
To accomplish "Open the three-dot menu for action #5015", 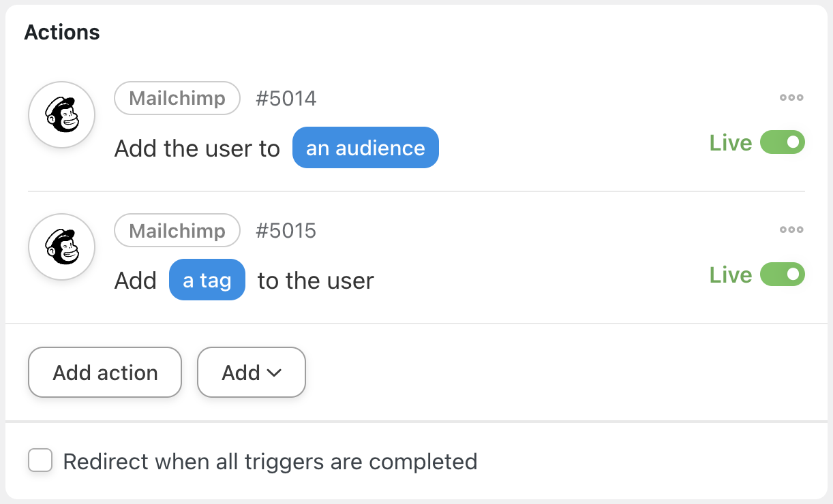I will (x=791, y=230).
